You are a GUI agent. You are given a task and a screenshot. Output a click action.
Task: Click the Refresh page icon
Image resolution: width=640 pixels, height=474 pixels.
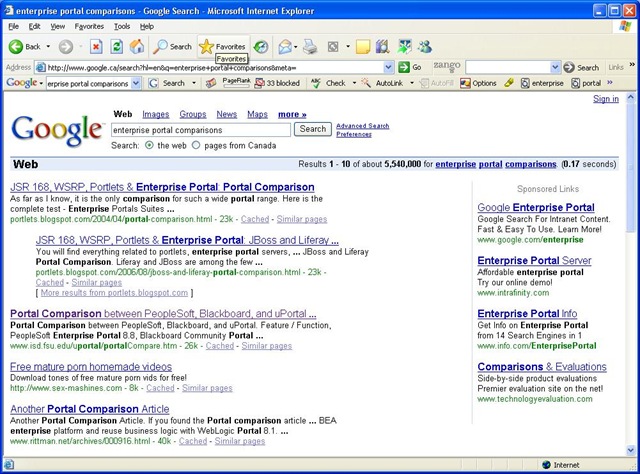click(x=116, y=47)
